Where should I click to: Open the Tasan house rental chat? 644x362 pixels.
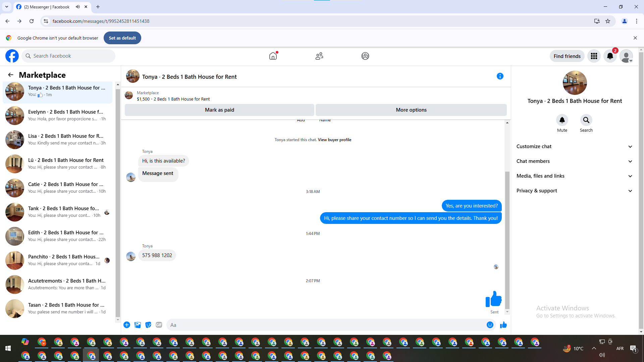(58, 308)
